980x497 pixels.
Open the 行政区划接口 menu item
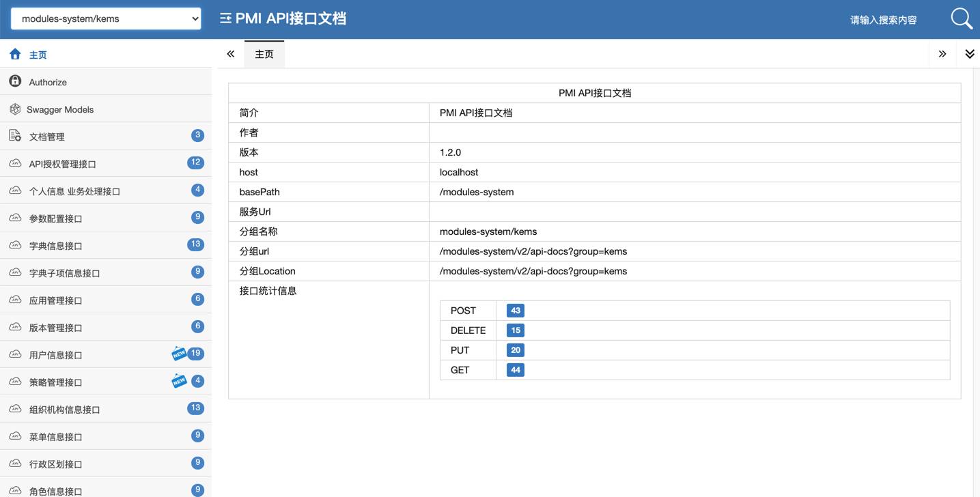(106, 464)
